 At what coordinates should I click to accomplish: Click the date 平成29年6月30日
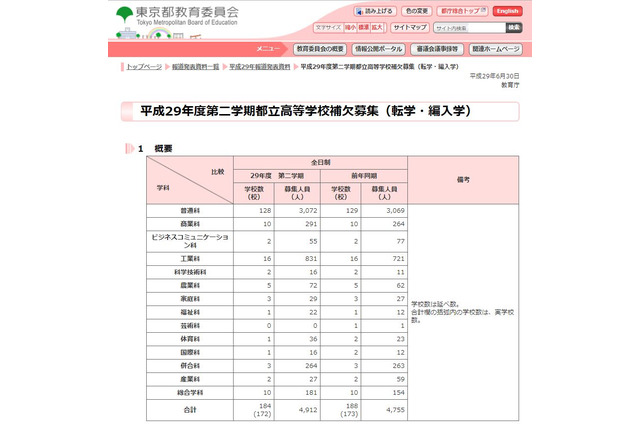494,76
